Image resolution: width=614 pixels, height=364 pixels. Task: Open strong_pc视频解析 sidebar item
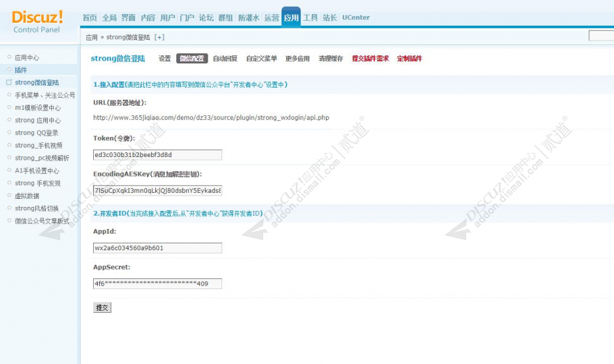(x=42, y=158)
